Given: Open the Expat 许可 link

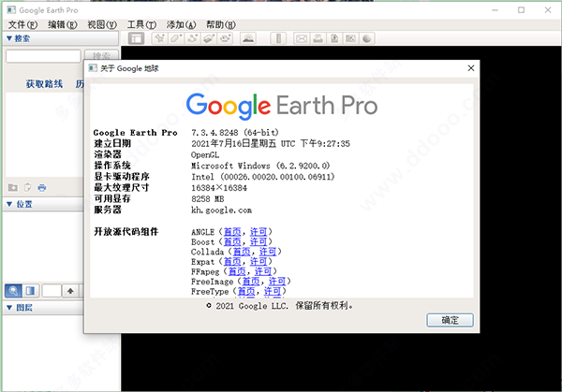Looking at the screenshot, I should click(259, 262).
